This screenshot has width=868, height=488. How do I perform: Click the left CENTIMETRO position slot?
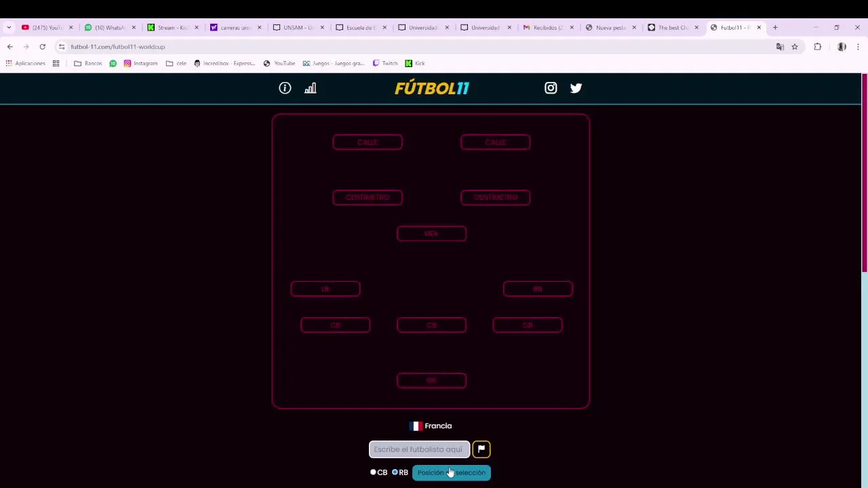click(x=368, y=197)
